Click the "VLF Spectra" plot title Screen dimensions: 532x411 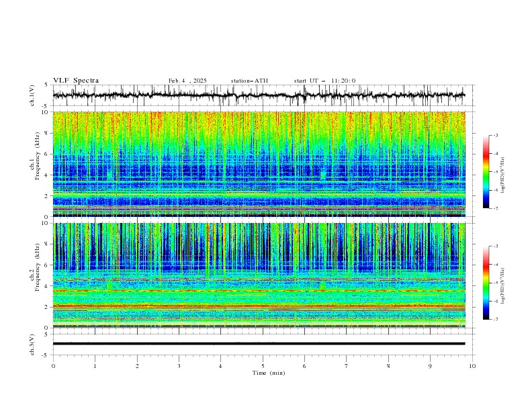tap(76, 81)
